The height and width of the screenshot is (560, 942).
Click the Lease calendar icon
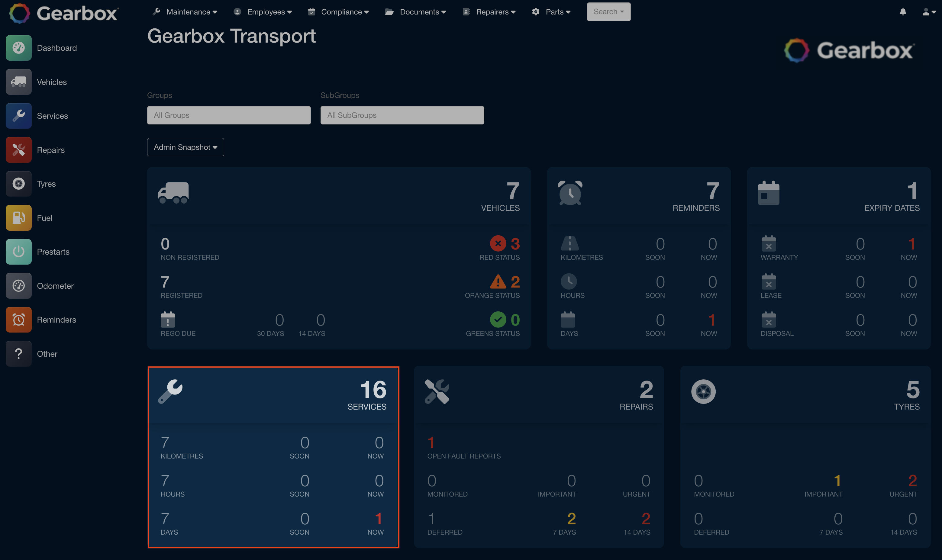pyautogui.click(x=768, y=282)
